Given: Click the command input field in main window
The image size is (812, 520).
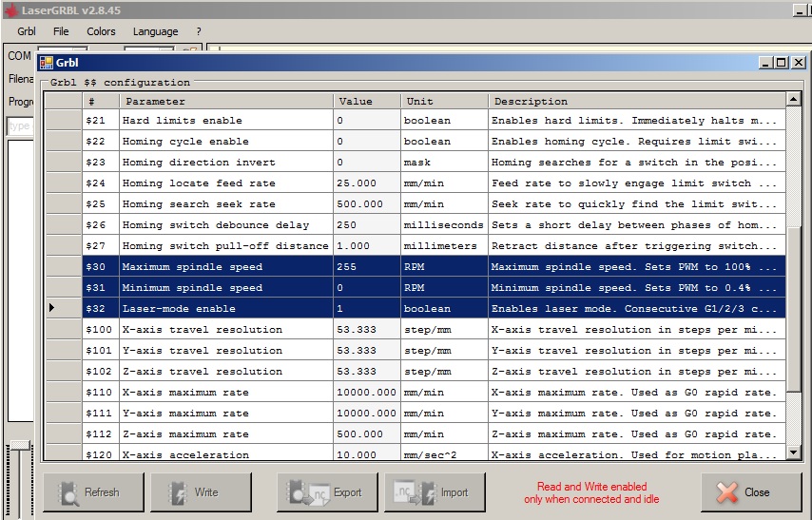Looking at the screenshot, I should click(20, 125).
